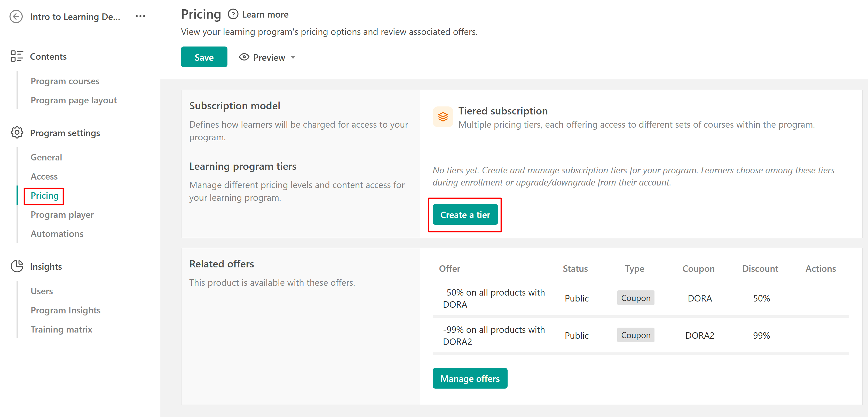Click the Contents list icon
Viewport: 868px width, 417px height.
tap(17, 56)
